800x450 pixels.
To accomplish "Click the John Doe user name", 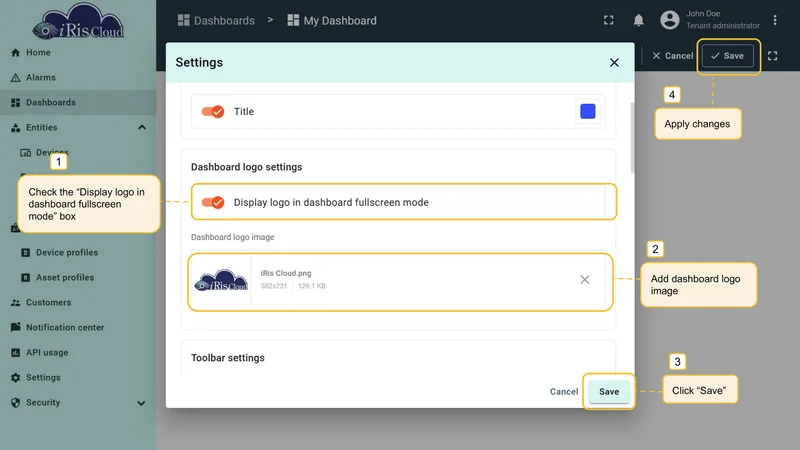I will click(703, 14).
